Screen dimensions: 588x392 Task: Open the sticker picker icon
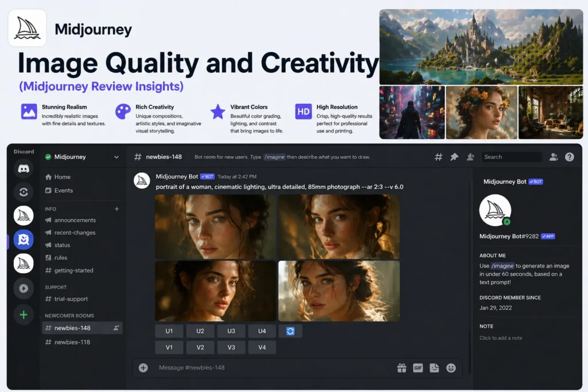pyautogui.click(x=434, y=368)
